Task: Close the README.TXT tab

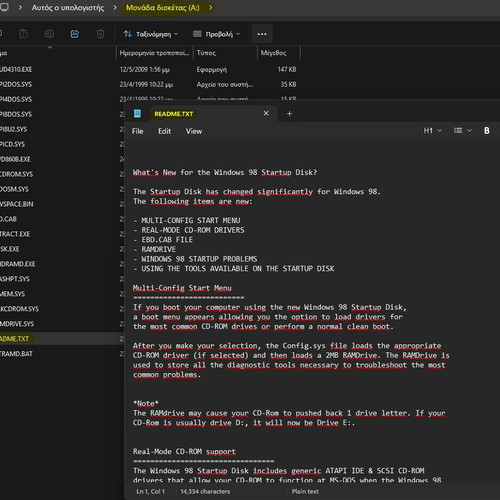Action: click(266, 113)
